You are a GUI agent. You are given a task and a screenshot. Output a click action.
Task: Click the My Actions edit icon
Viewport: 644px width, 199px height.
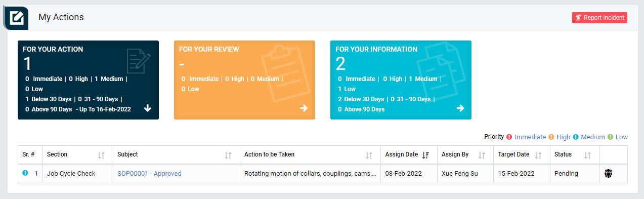(17, 18)
